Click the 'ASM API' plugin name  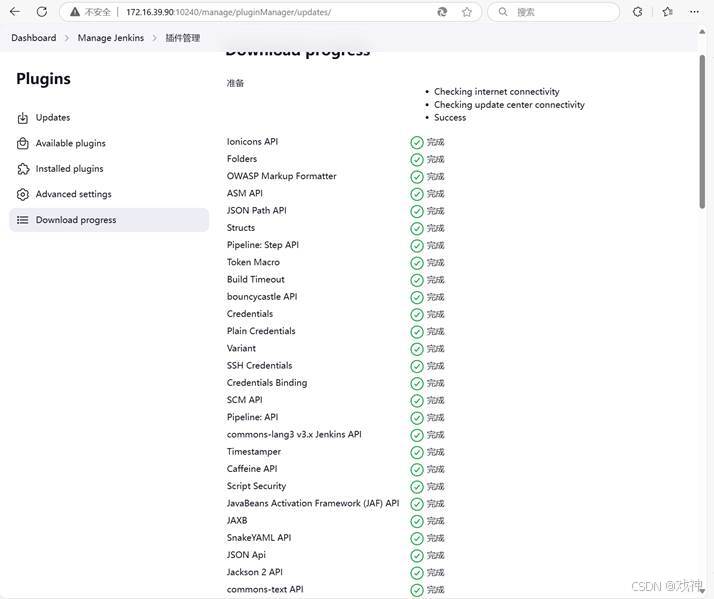(245, 193)
